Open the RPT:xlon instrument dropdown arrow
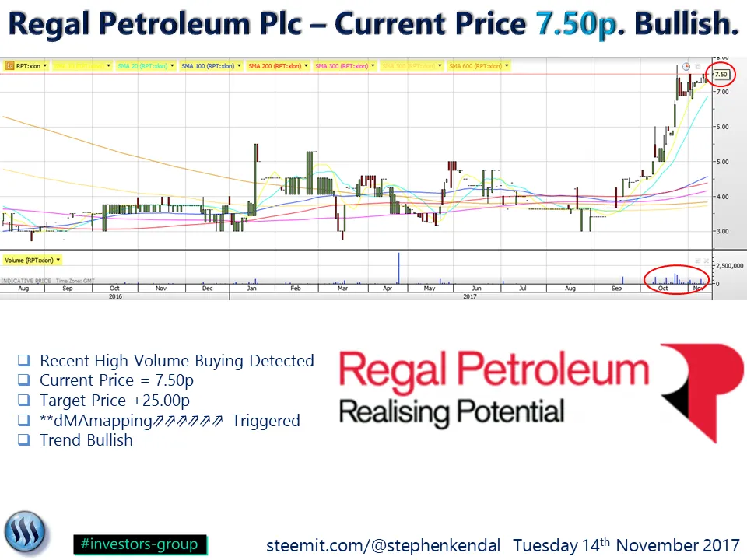 45,65
